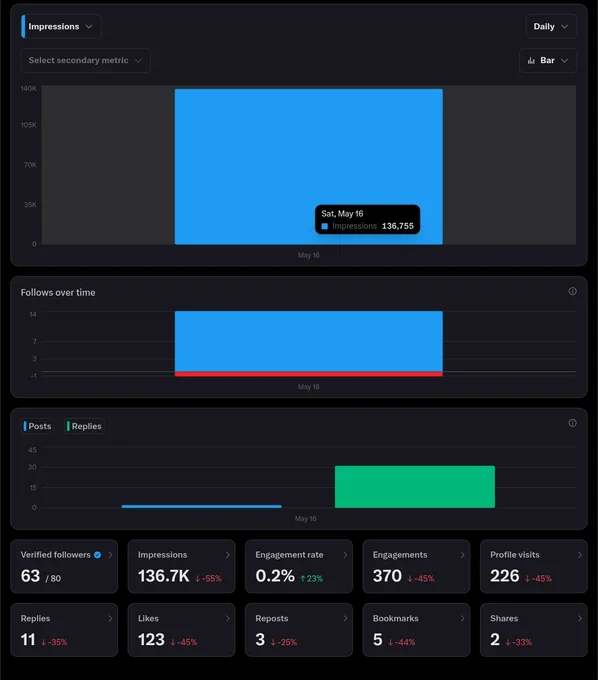Viewport: 598px width, 680px height.
Task: Click the verified badge icon next to Verified followers
Action: pos(98,555)
